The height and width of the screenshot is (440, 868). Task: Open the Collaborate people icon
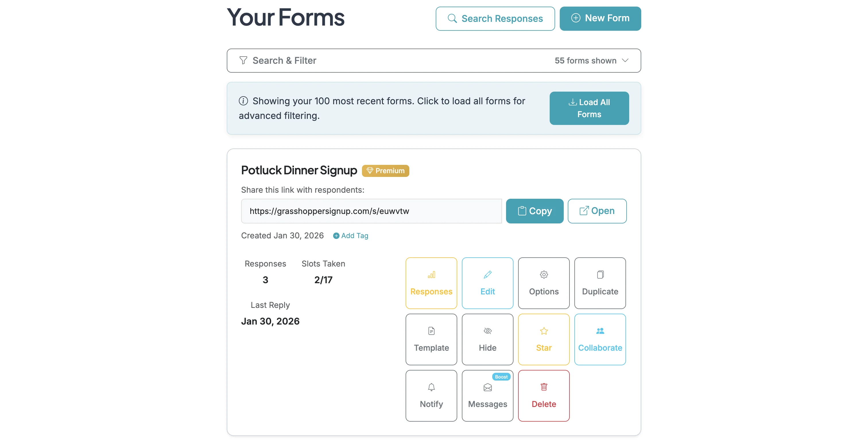click(600, 339)
